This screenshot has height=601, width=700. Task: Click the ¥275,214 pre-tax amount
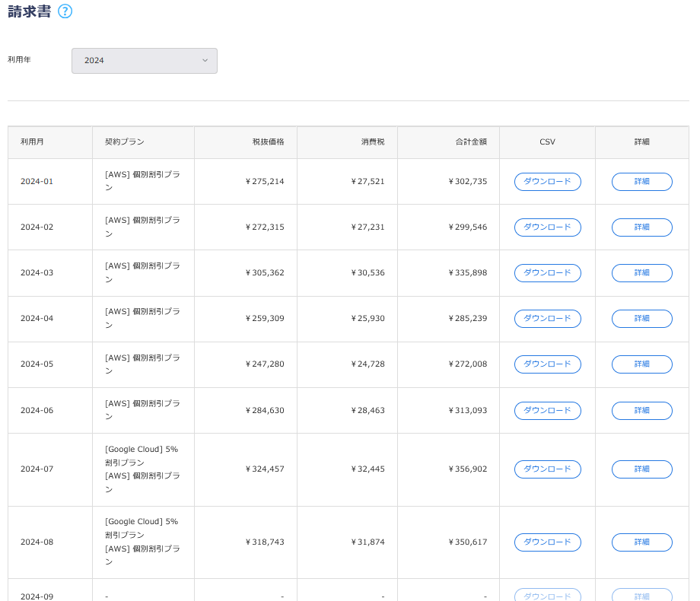coord(265,181)
